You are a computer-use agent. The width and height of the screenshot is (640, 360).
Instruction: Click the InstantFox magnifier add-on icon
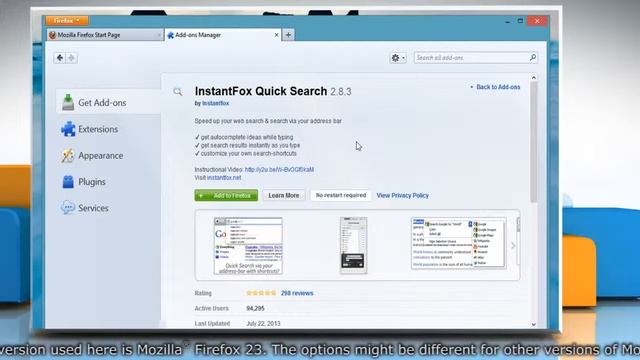[178, 92]
